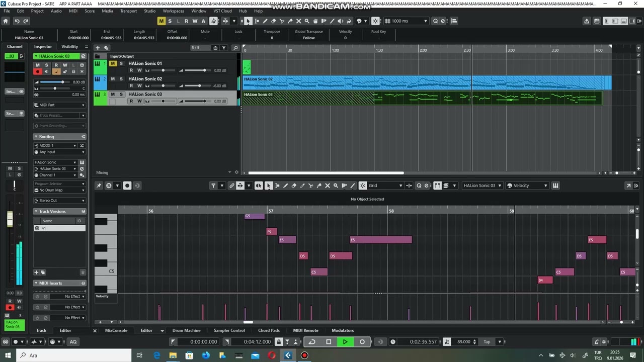
Task: Select the Erase tool in top toolbar
Action: point(273,21)
